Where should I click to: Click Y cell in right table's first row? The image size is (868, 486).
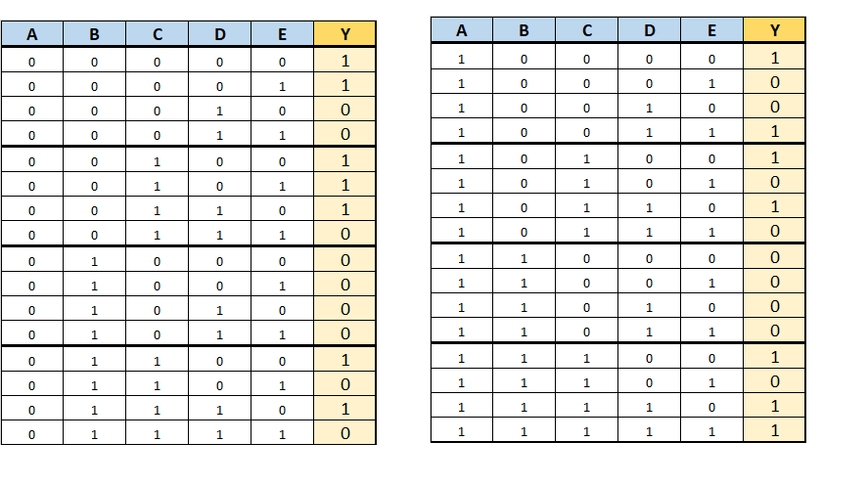click(x=774, y=58)
